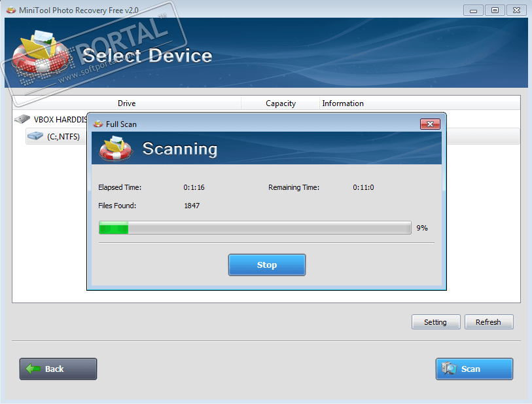Screen dimensions: 532x404
Task: Click the Elapsed Time value 0:1:16
Action: point(194,187)
